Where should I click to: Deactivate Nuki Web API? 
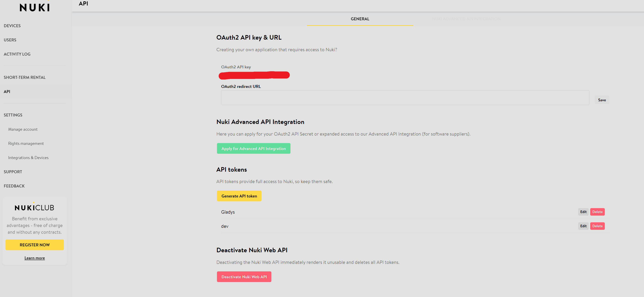[244, 277]
